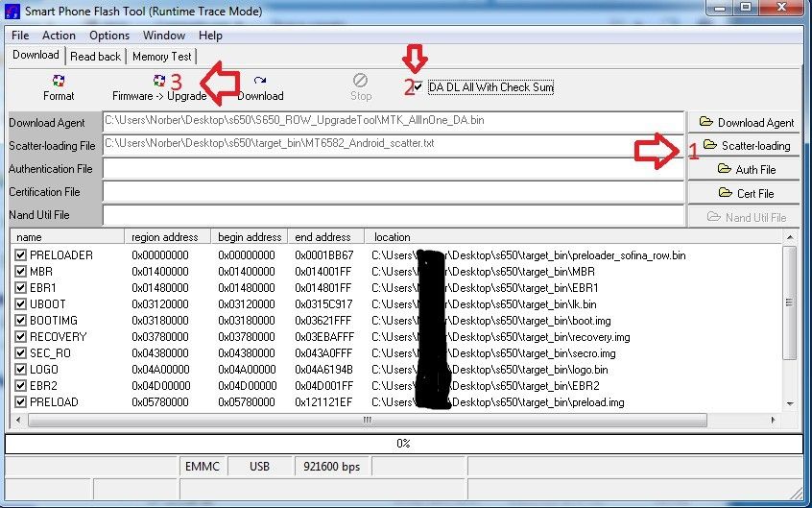Click the partition list scroll-down arrow

pyautogui.click(x=789, y=404)
